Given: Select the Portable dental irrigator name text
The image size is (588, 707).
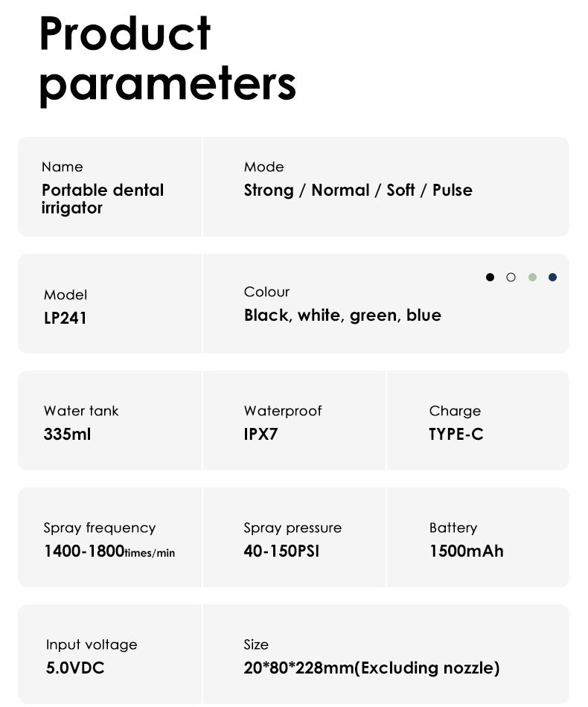Looking at the screenshot, I should pyautogui.click(x=103, y=199).
